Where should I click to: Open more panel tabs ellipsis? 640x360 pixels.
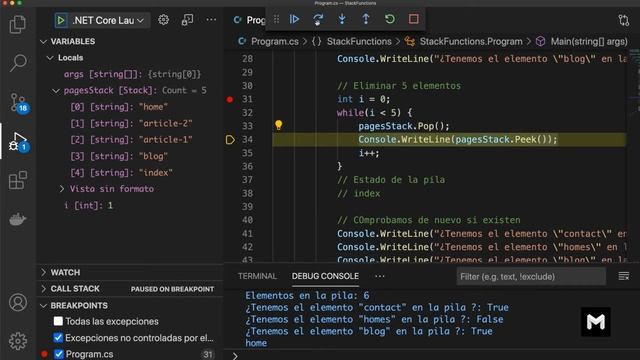pyautogui.click(x=380, y=276)
